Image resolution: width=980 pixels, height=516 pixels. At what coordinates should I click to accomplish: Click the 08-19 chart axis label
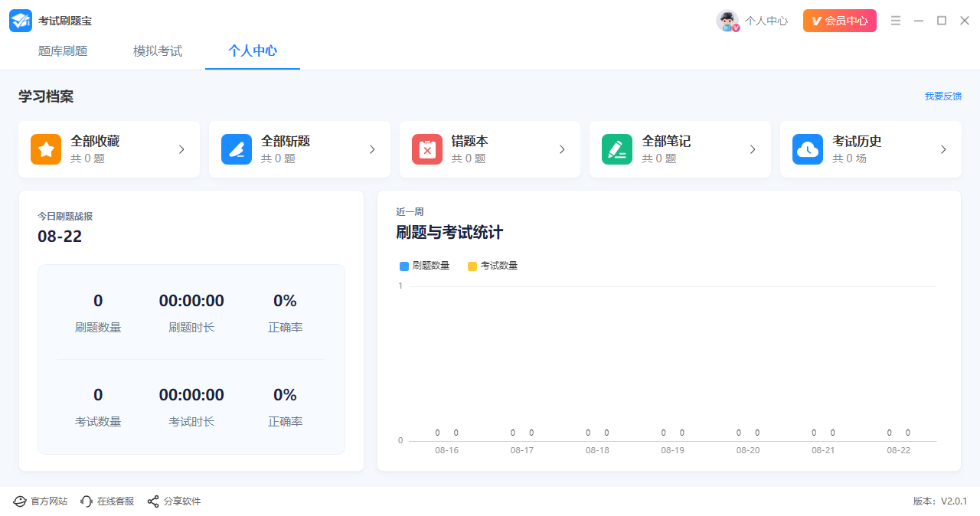672,450
